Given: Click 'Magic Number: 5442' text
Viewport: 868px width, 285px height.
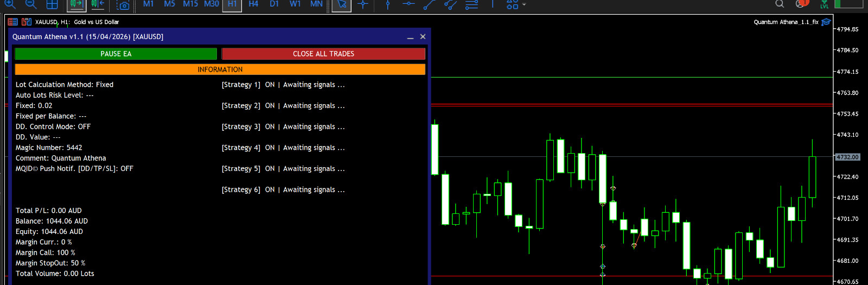Looking at the screenshot, I should click(x=49, y=148).
